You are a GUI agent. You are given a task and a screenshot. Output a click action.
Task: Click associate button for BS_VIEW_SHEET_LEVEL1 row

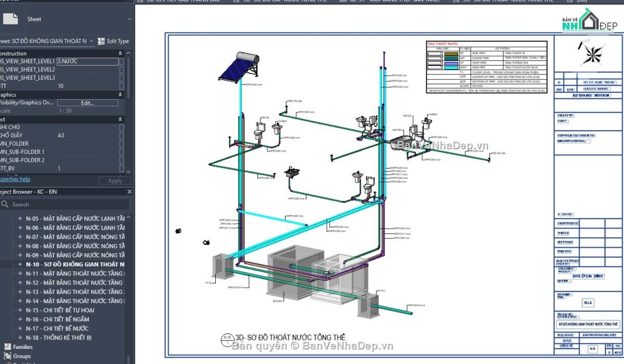click(122, 61)
